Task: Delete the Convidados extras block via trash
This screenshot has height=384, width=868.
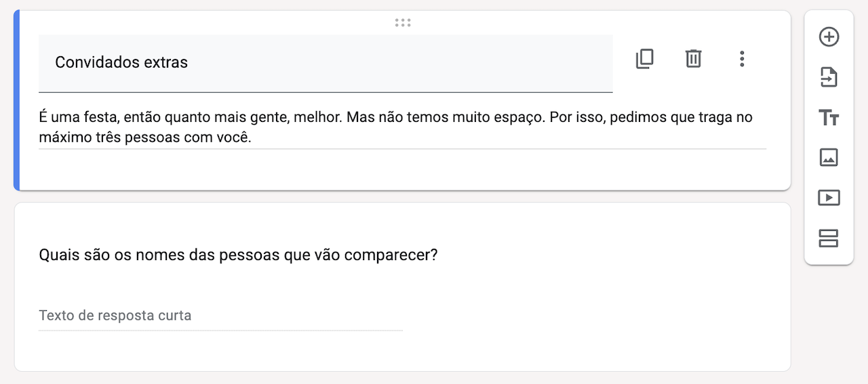Action: pos(693,59)
